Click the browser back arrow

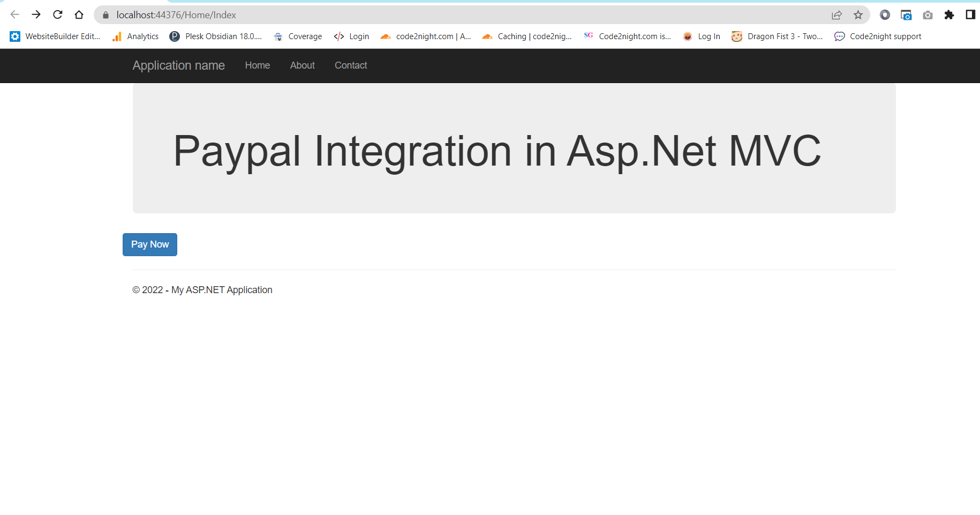(15, 15)
